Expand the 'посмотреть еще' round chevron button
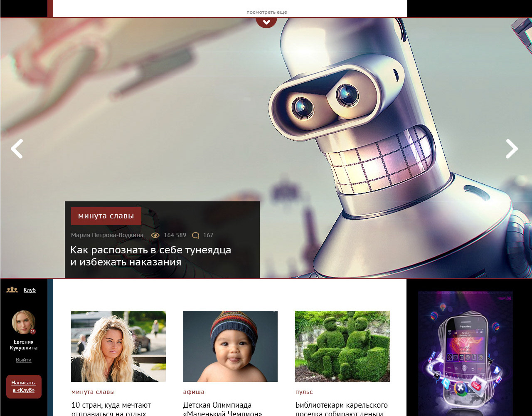This screenshot has height=416, width=532. 266,22
